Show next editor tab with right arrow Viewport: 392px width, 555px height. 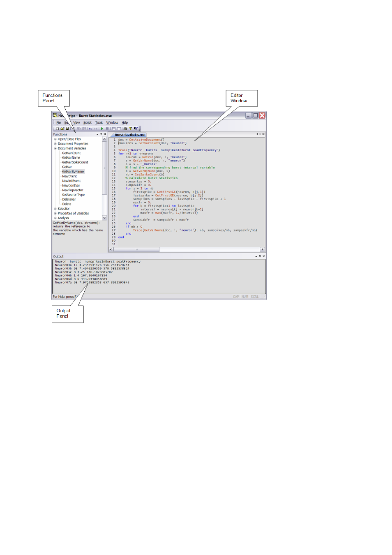coord(260,134)
